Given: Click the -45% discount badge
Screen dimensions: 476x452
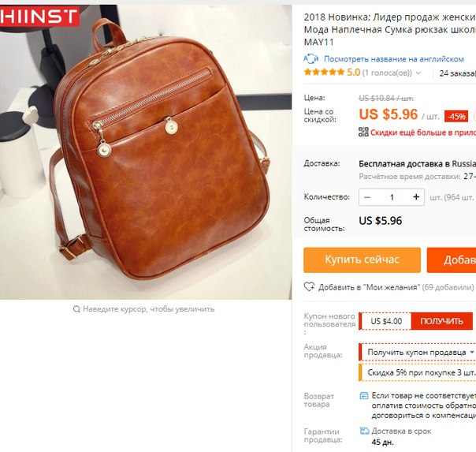Looking at the screenshot, I should coord(456,116).
